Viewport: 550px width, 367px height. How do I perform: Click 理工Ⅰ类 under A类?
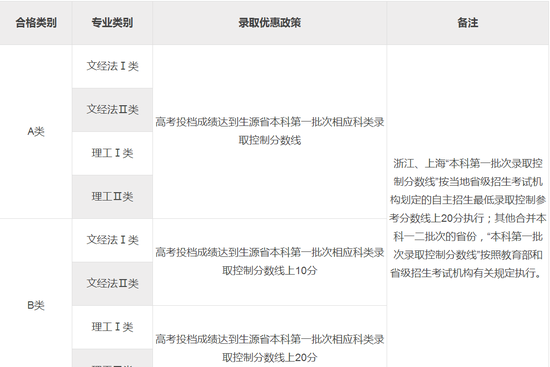pos(112,153)
